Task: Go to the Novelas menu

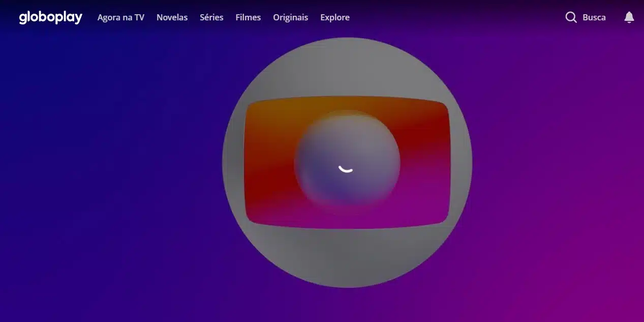Action: 172,17
